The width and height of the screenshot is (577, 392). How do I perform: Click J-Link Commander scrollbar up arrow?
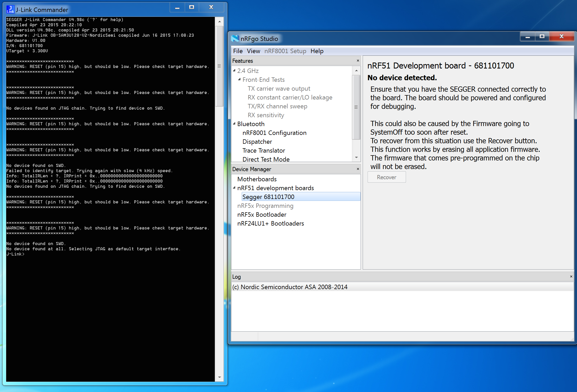pos(219,21)
